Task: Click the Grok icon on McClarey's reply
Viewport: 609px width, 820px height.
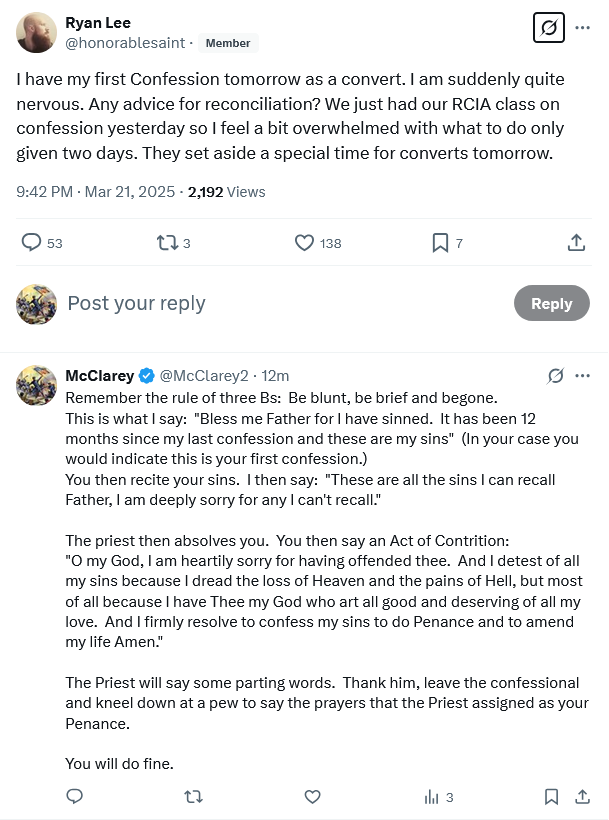Action: pos(556,376)
